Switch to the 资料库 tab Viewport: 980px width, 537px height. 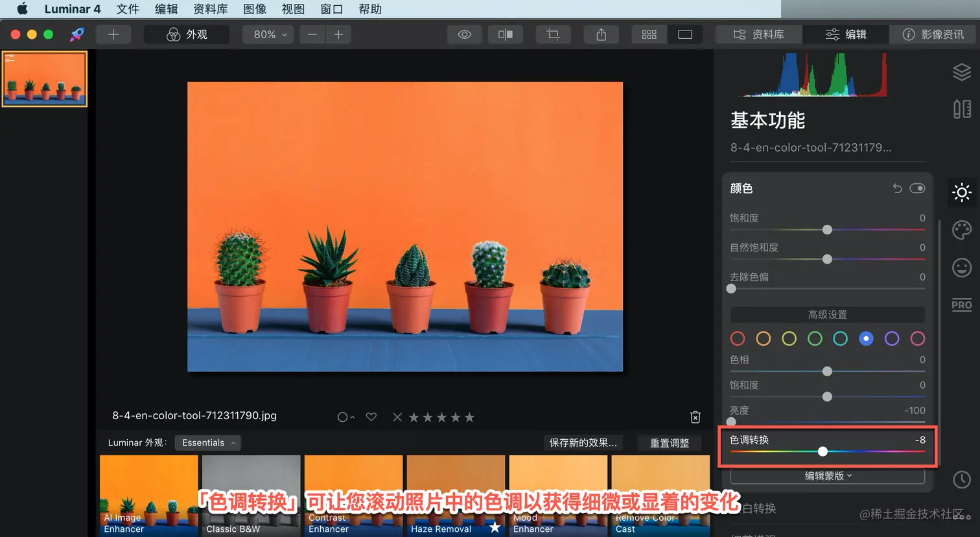[758, 34]
